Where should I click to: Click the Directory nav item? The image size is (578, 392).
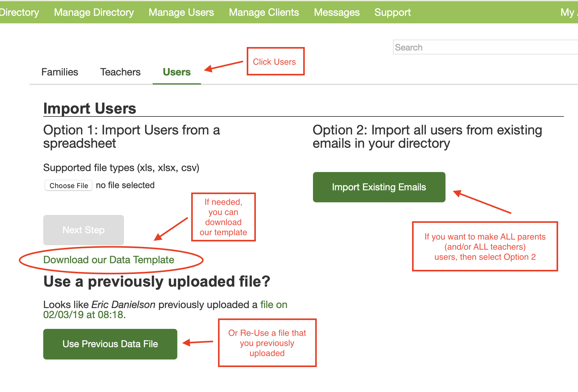point(19,12)
